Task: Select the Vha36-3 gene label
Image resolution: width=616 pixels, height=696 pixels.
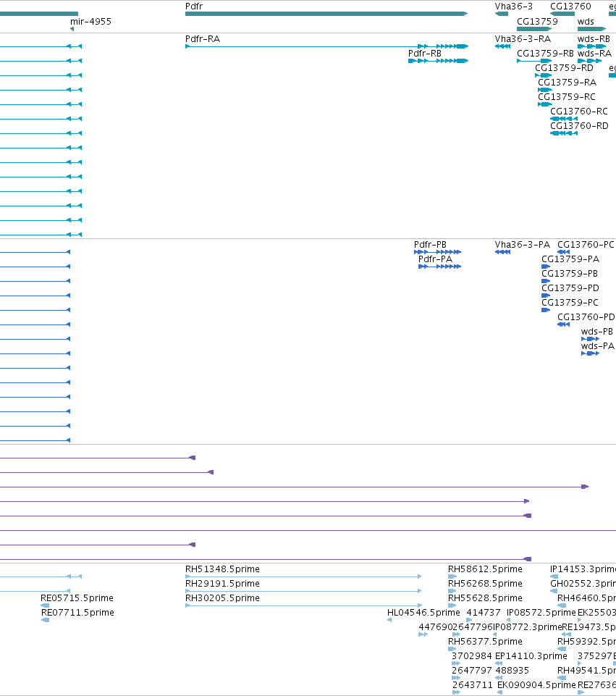Action: coord(513,7)
